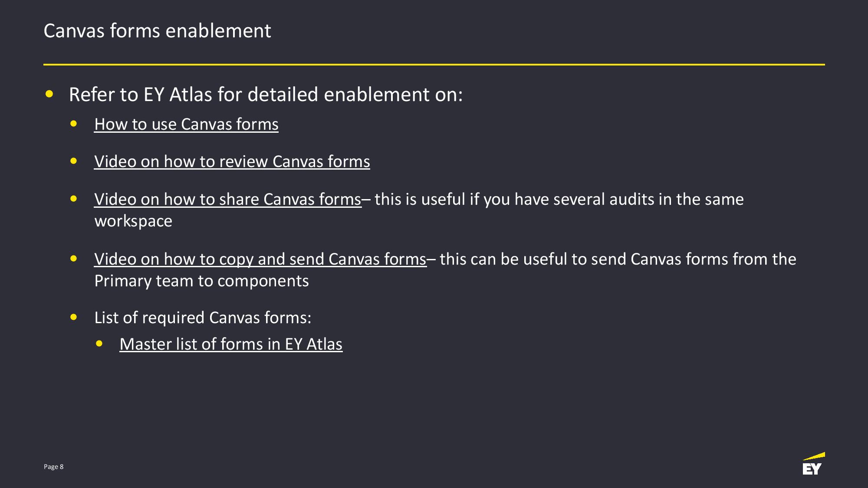Click the EY logo in the corner

[x=813, y=464]
